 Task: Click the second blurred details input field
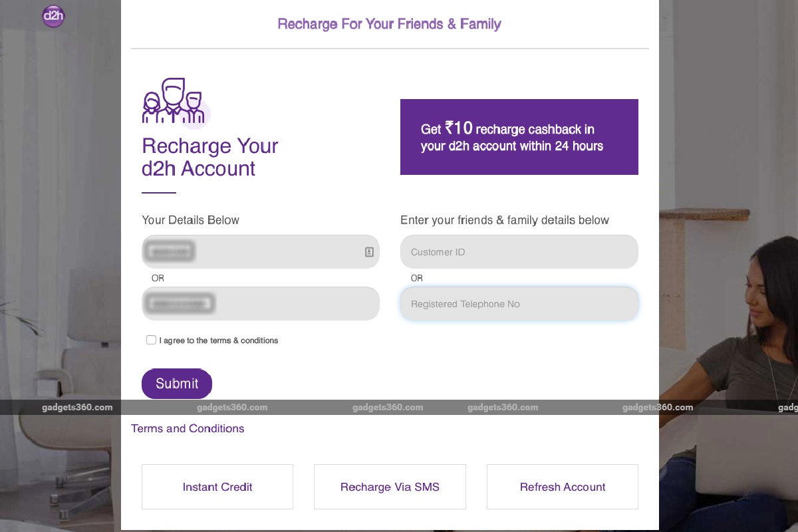(261, 303)
